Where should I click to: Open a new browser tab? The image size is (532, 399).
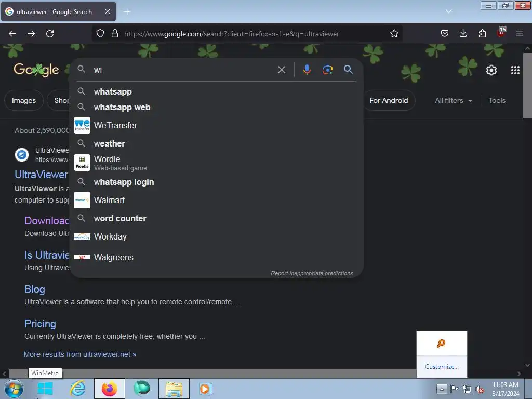tap(127, 12)
